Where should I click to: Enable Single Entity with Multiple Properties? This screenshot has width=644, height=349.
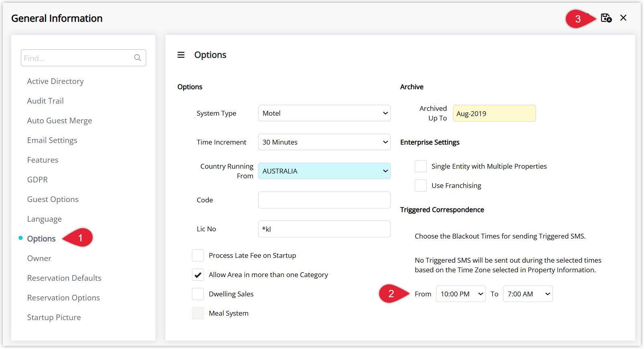421,166
